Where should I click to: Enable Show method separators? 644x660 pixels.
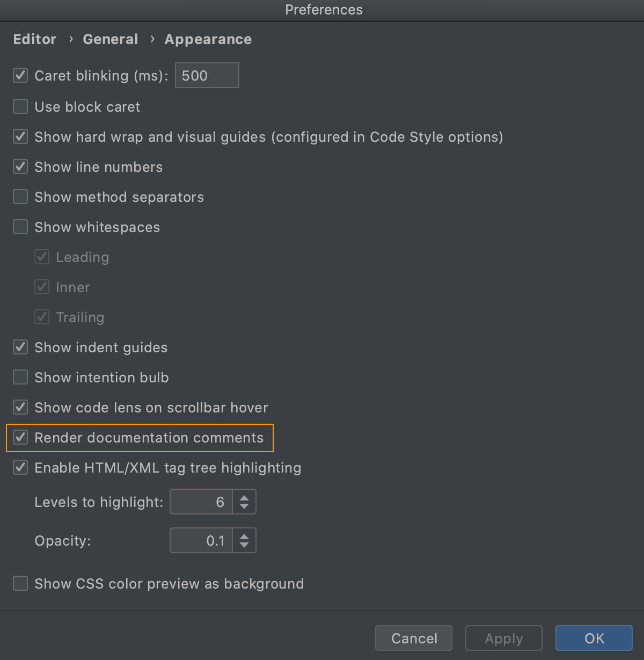point(20,197)
